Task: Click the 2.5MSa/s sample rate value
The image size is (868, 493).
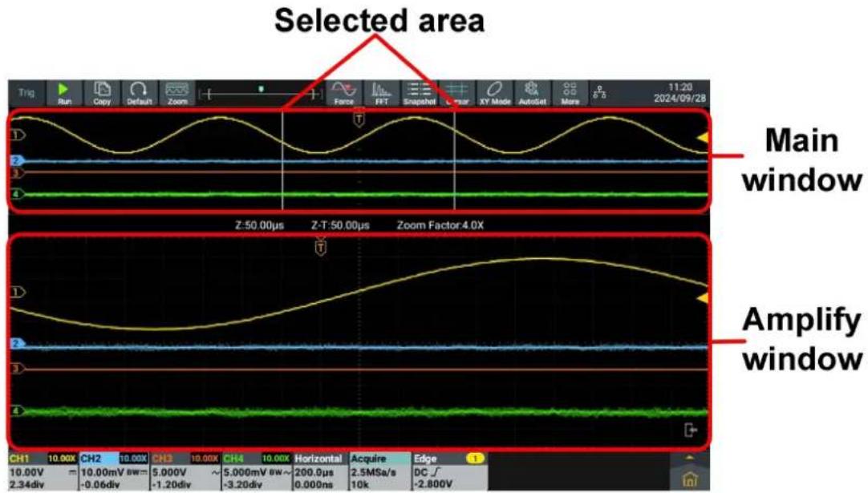Action: pos(374,472)
